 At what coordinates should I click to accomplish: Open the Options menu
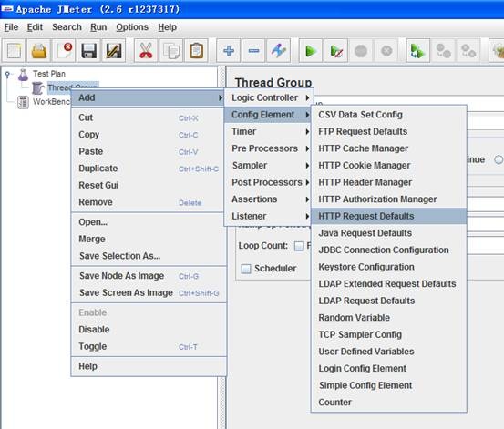pyautogui.click(x=132, y=27)
